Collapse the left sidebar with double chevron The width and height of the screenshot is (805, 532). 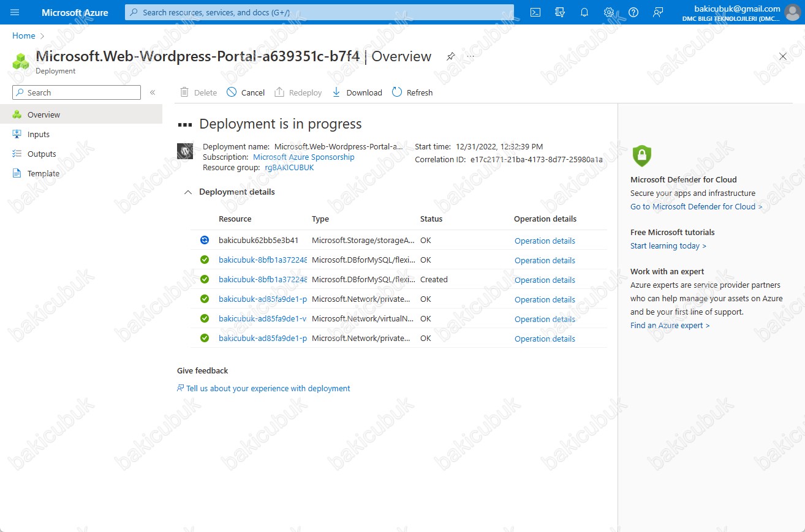pos(153,92)
